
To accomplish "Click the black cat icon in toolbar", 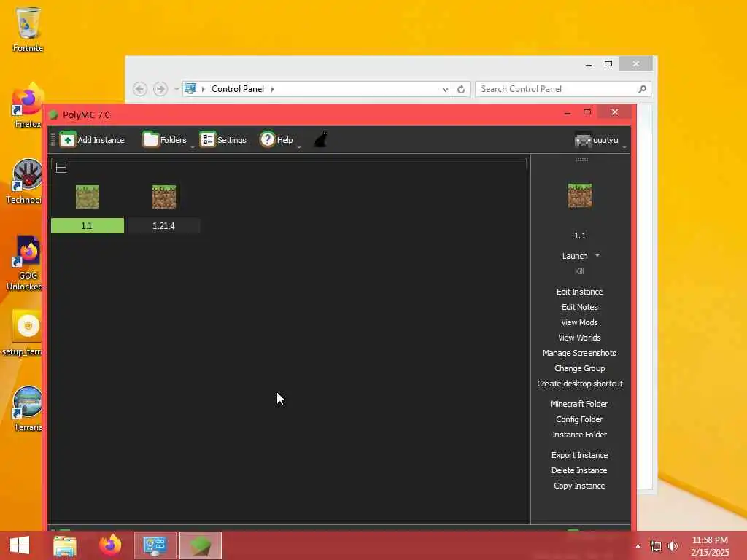I will click(321, 140).
